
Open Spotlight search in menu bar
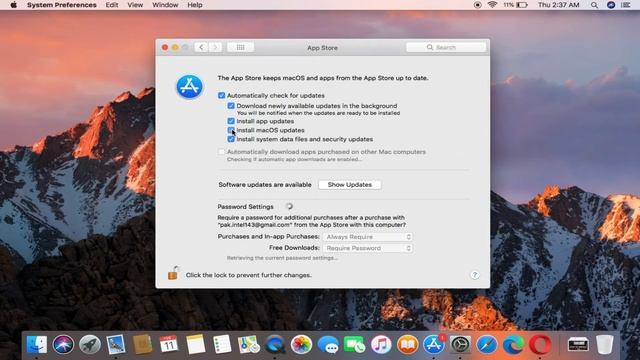pyautogui.click(x=594, y=5)
